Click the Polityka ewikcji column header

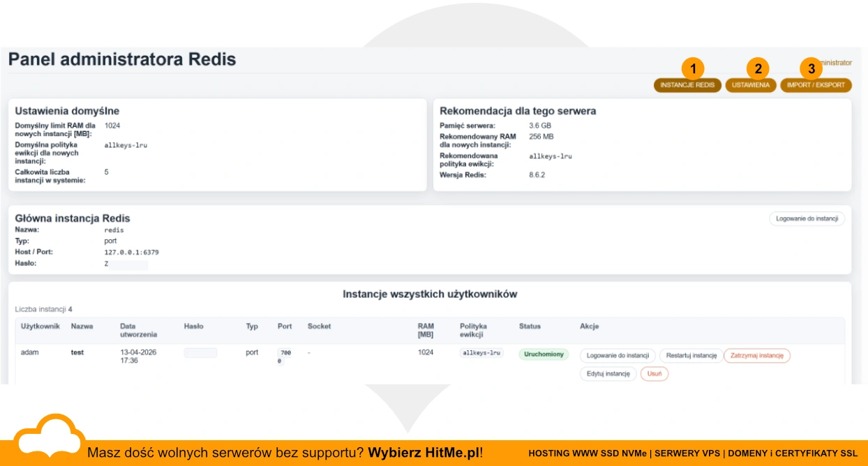click(474, 330)
